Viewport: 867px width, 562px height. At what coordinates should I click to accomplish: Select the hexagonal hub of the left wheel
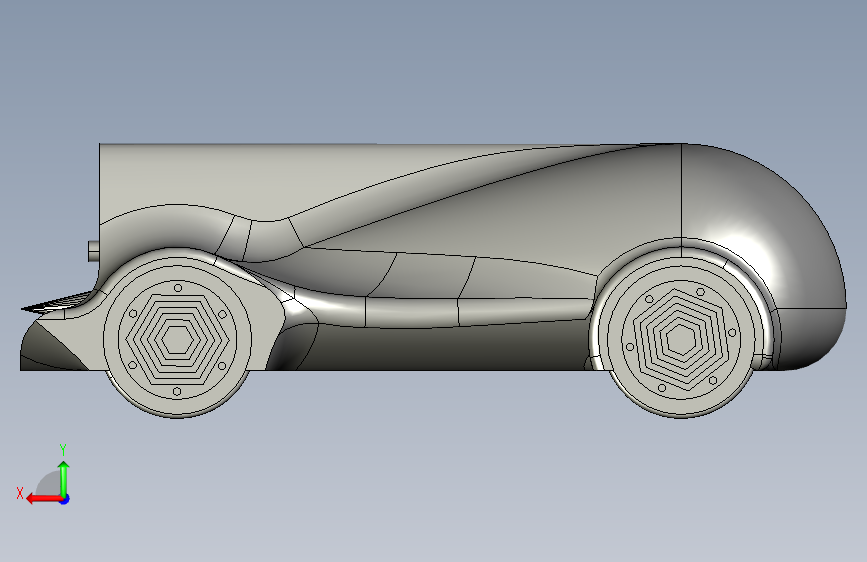[x=177, y=339]
